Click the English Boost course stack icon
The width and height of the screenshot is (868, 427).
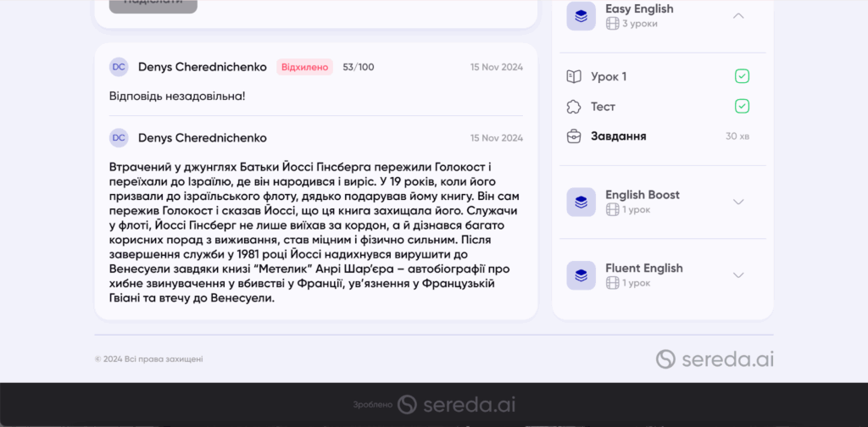click(581, 202)
